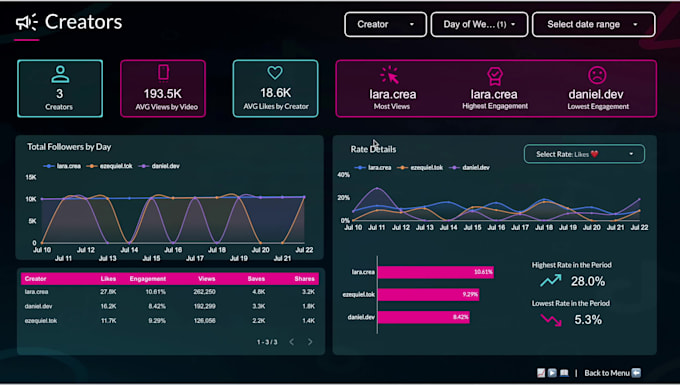Sort table by Saves column header
Viewport: 680px width, 385px height.
click(x=256, y=279)
